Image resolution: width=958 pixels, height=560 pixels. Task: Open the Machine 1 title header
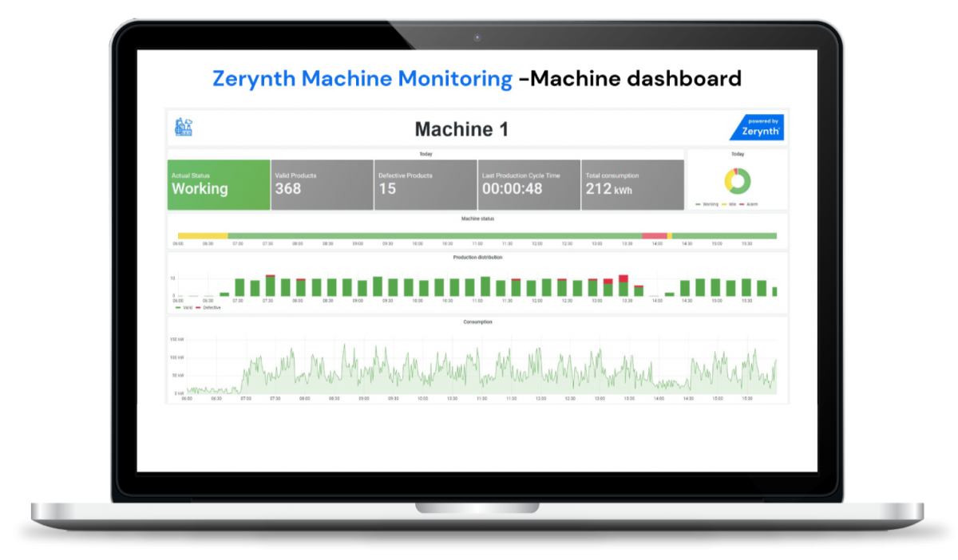click(461, 128)
